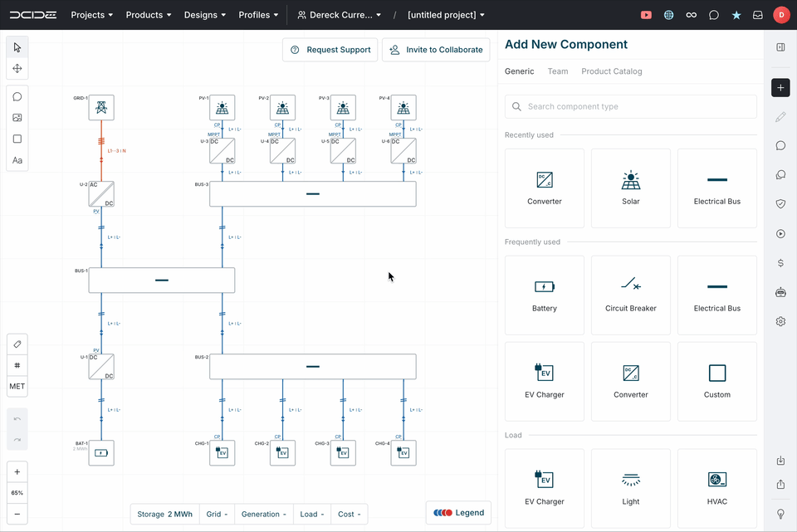Image resolution: width=797 pixels, height=532 pixels.
Task: Click the Request Support button
Action: [330, 50]
